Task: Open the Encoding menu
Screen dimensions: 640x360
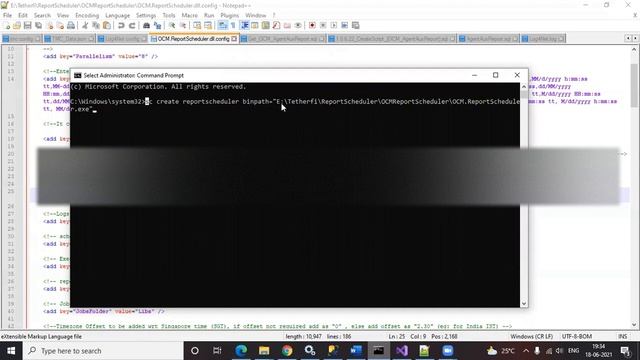Action: [87, 15]
